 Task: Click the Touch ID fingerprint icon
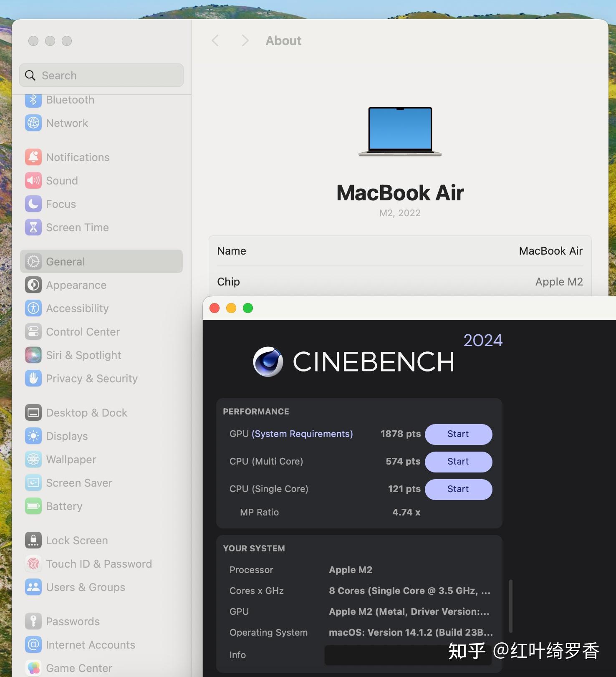point(33,564)
